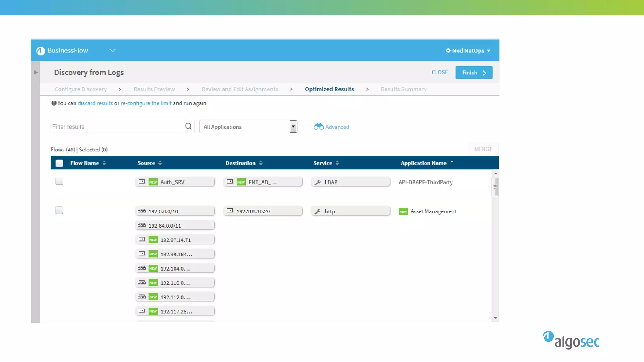The width and height of the screenshot is (644, 362).
Task: Click the BusinessFlow logo icon
Action: (x=41, y=51)
